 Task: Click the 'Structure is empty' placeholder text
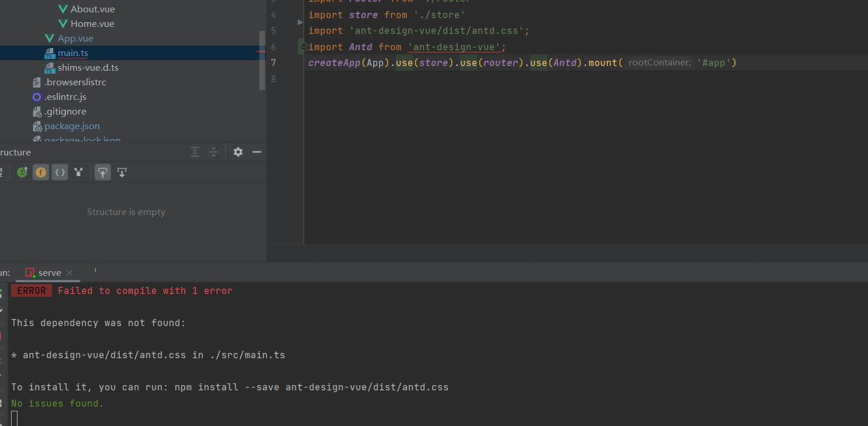click(126, 212)
